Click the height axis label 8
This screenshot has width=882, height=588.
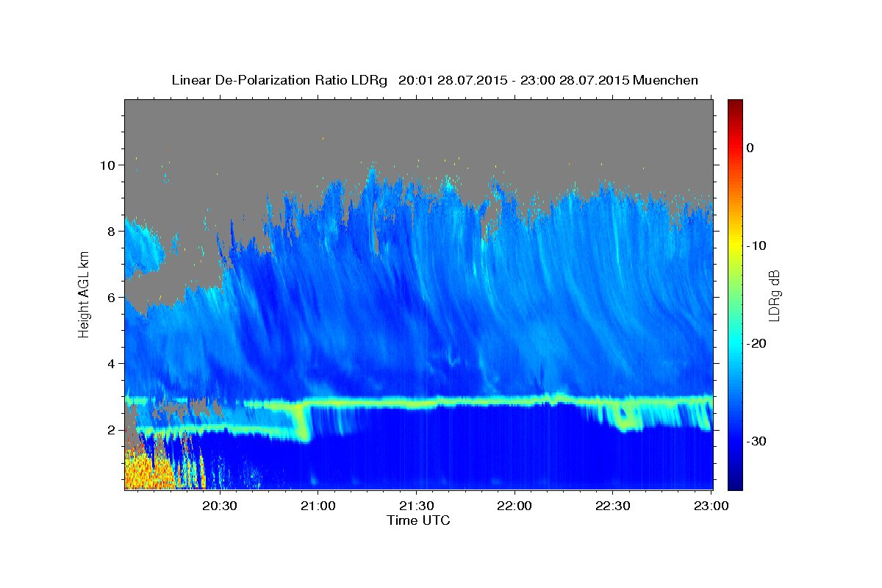point(112,231)
